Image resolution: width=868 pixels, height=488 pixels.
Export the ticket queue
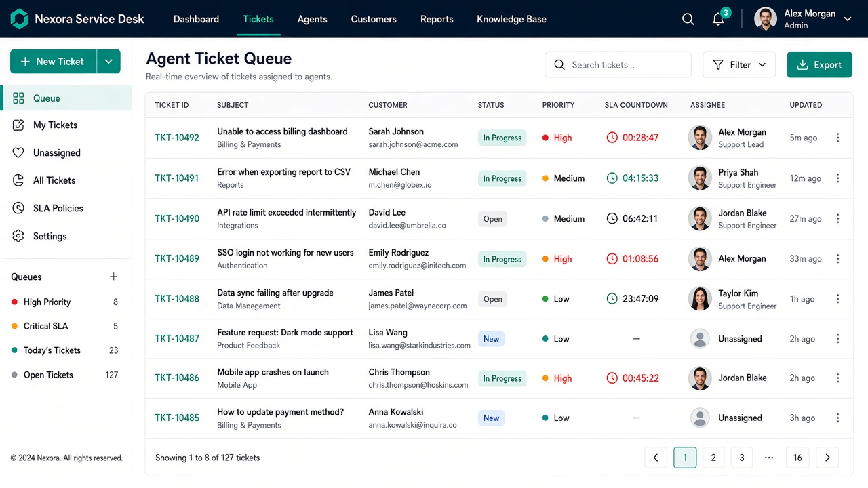tap(819, 65)
